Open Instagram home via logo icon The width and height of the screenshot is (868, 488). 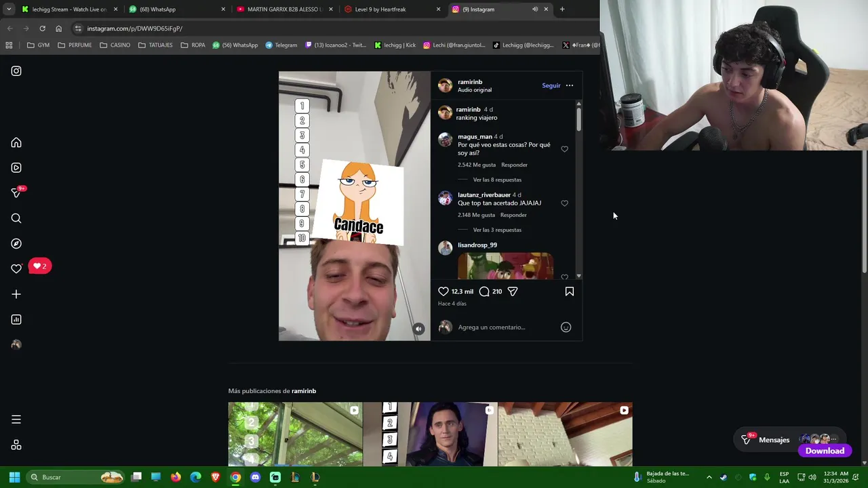coord(16,71)
